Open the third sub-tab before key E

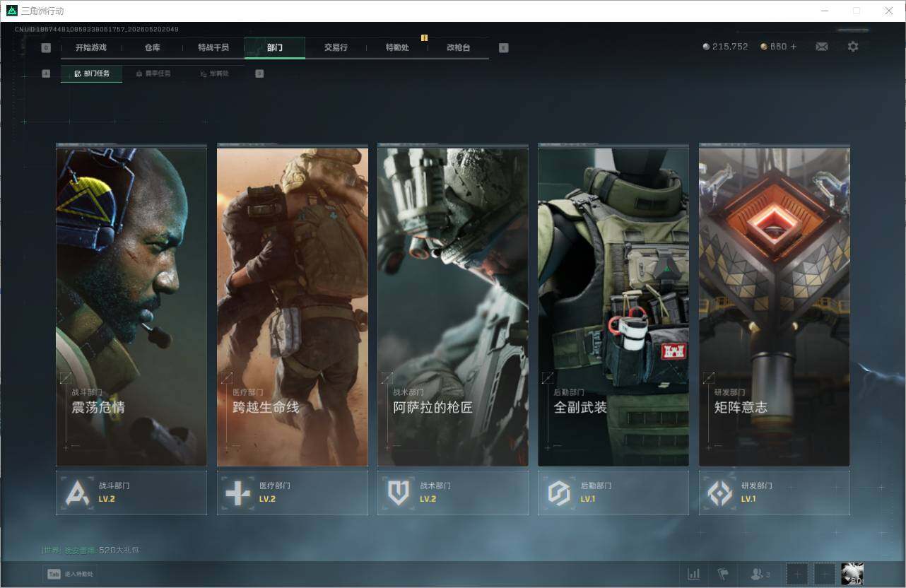(213, 73)
